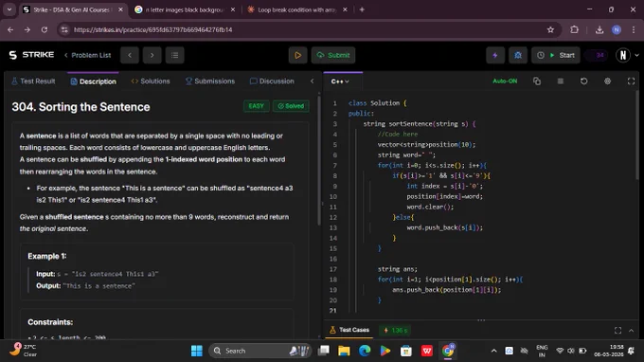Open File Explorer from taskbar
This screenshot has width=644, height=362.
(344, 351)
